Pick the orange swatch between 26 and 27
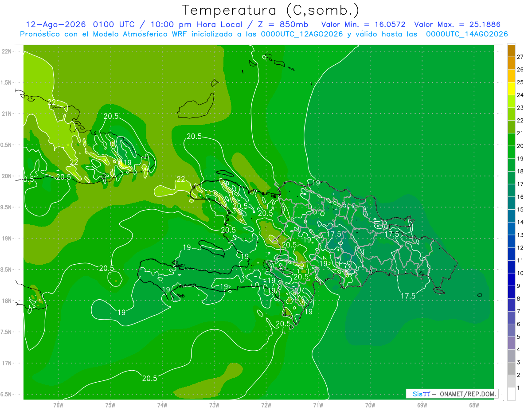Viewport: 532px width, 411px height. coord(511,63)
